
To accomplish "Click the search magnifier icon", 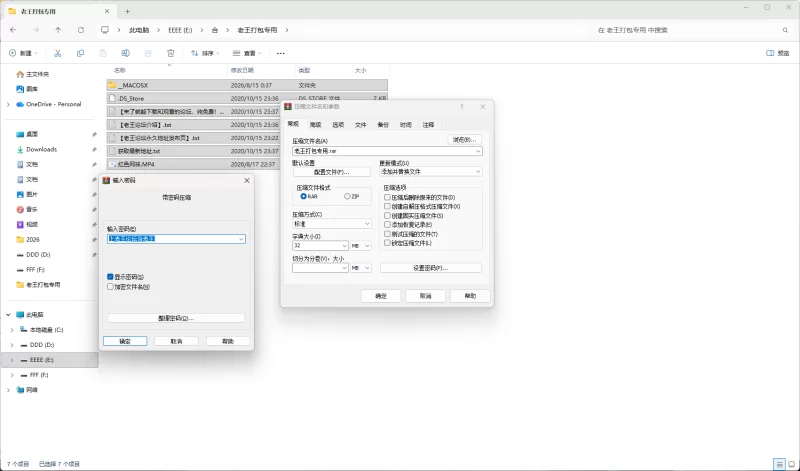I will coord(785,30).
